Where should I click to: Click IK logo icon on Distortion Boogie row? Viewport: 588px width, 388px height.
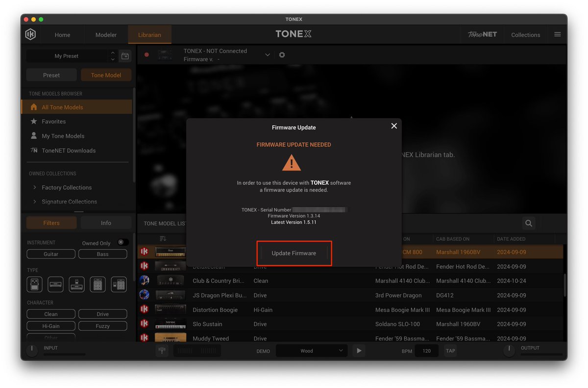pyautogui.click(x=144, y=310)
